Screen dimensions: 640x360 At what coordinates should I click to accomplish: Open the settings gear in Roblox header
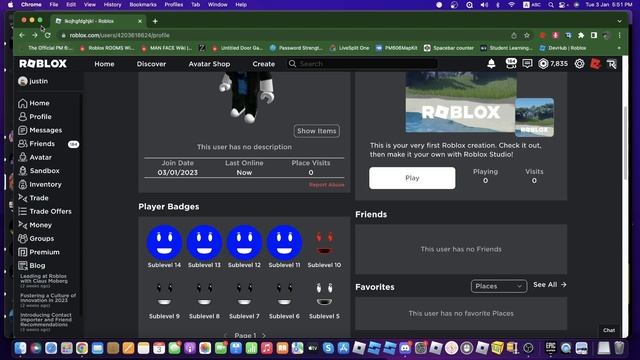point(579,64)
